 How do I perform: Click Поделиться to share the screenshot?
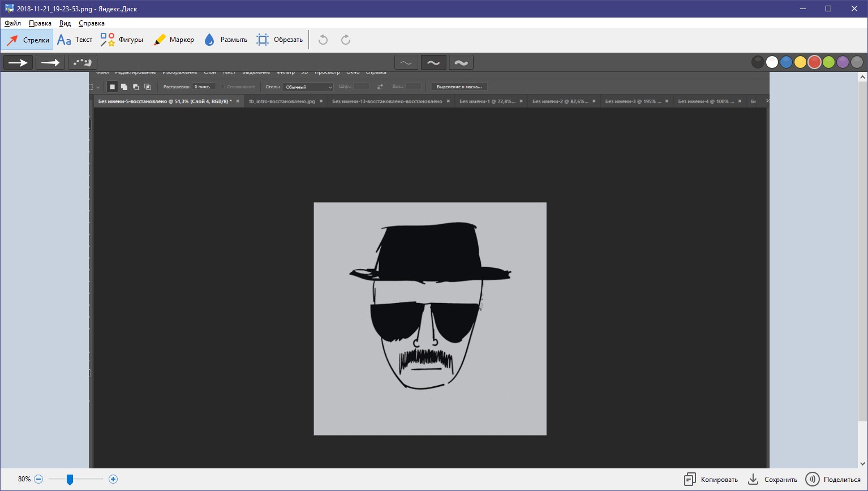[x=833, y=480]
